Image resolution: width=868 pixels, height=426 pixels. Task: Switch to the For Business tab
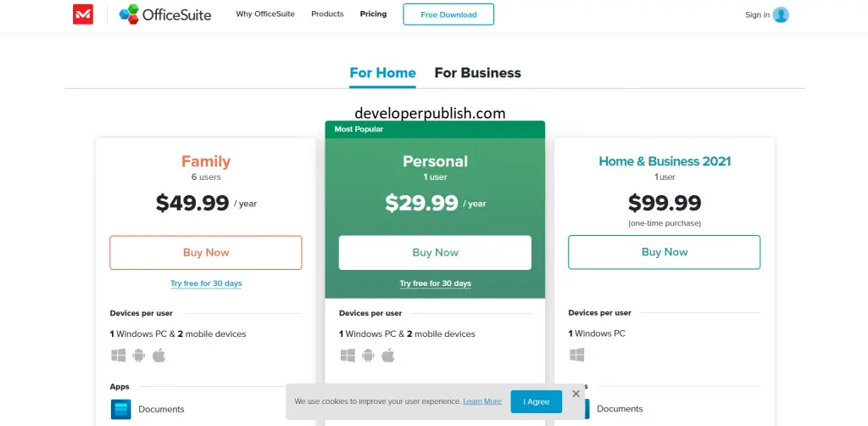(478, 73)
